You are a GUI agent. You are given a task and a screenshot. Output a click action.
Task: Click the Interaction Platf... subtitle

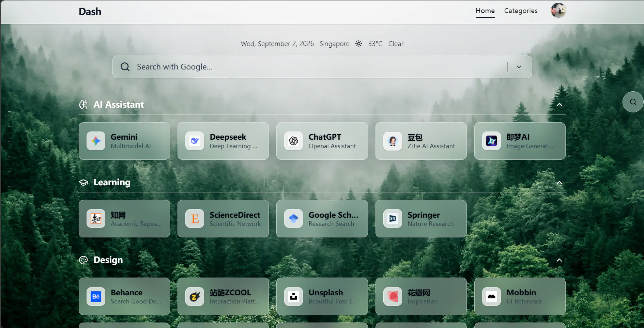(x=234, y=301)
